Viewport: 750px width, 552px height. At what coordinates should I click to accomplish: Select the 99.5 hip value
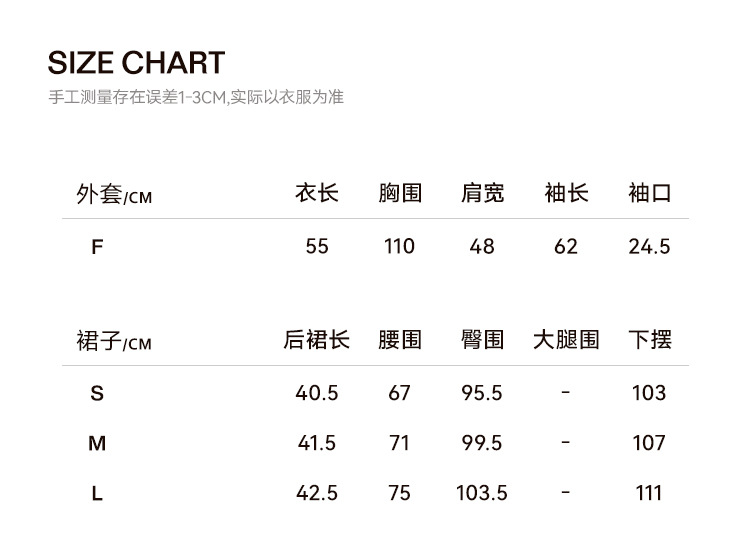482,443
